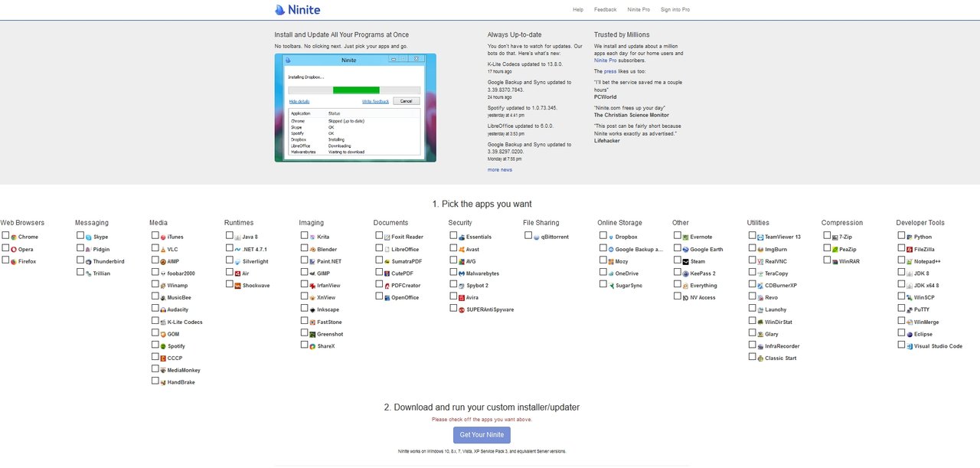Click the Classic Start label
This screenshot has height=468, width=980.
781,358
